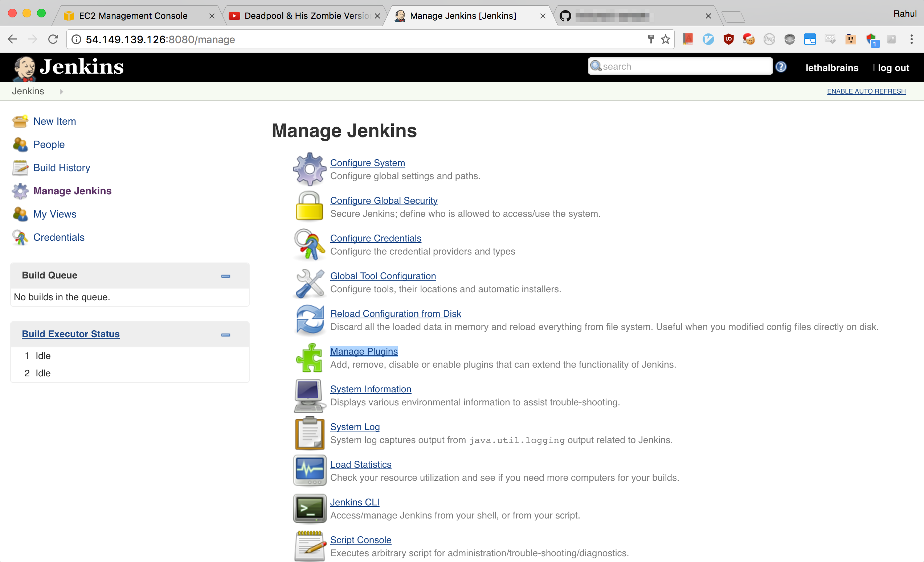Click the Jenkins mascot logo
Screen dimensions: 924x562
tap(25, 67)
